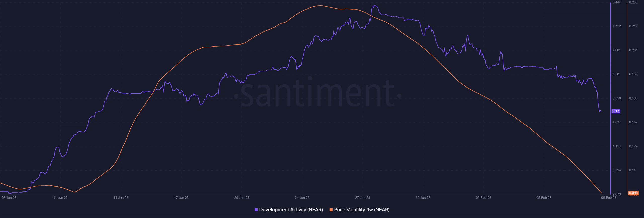Select the 02 Feb 23 date label

pyautogui.click(x=484, y=198)
